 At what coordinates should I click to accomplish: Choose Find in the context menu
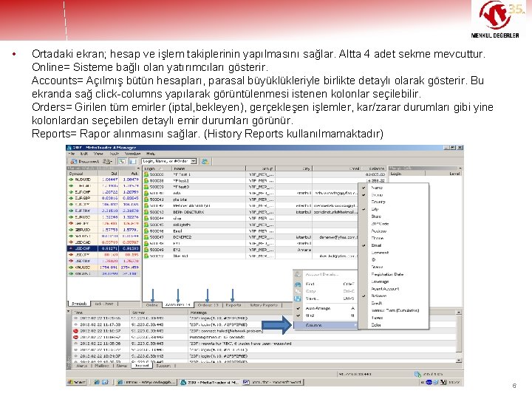tap(325, 284)
